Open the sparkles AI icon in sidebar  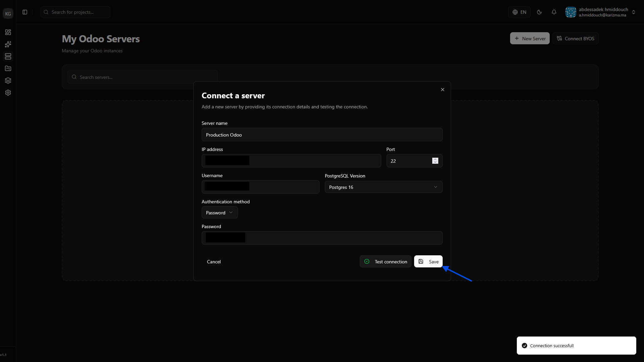pos(8,44)
